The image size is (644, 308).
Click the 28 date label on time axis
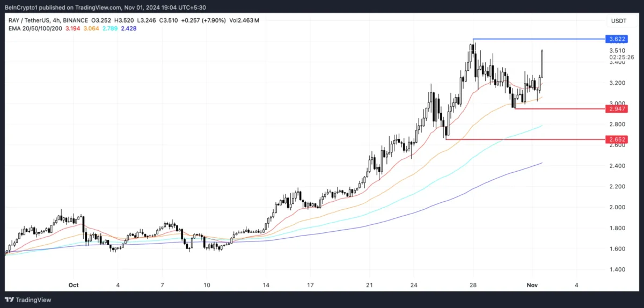tap(472, 285)
